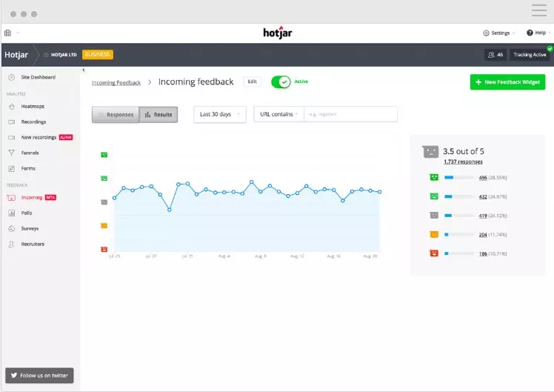Click the Recruiters person icon
554x392 pixels.
point(12,245)
